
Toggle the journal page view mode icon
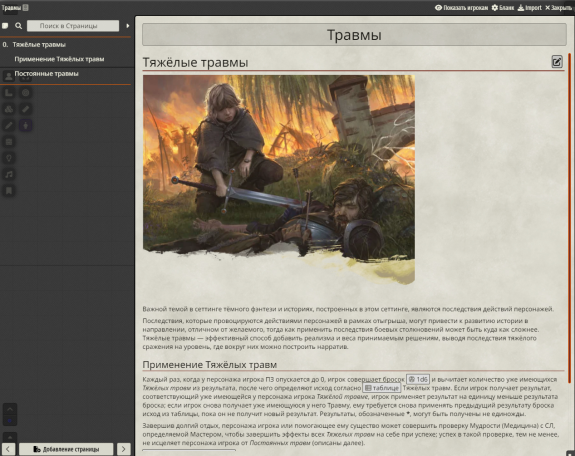pyautogui.click(x=5, y=26)
